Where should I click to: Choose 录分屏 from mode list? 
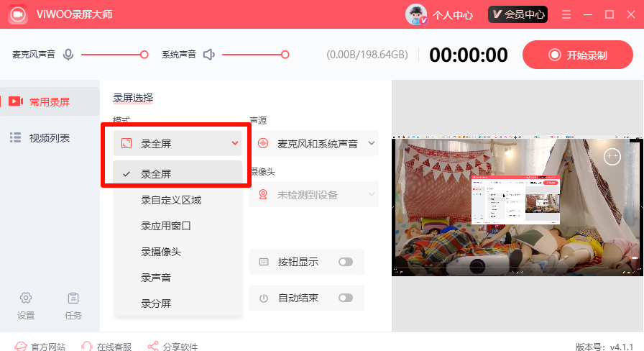[x=156, y=304]
